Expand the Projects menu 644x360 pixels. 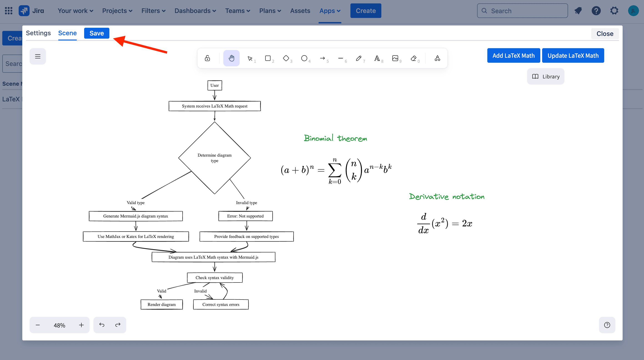(x=117, y=11)
